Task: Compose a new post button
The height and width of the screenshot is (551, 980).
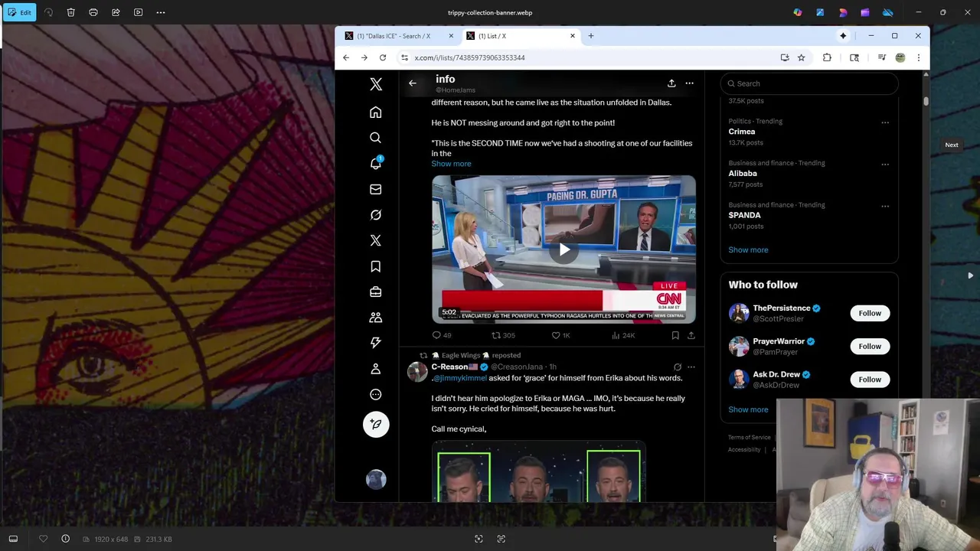Action: coord(376,424)
